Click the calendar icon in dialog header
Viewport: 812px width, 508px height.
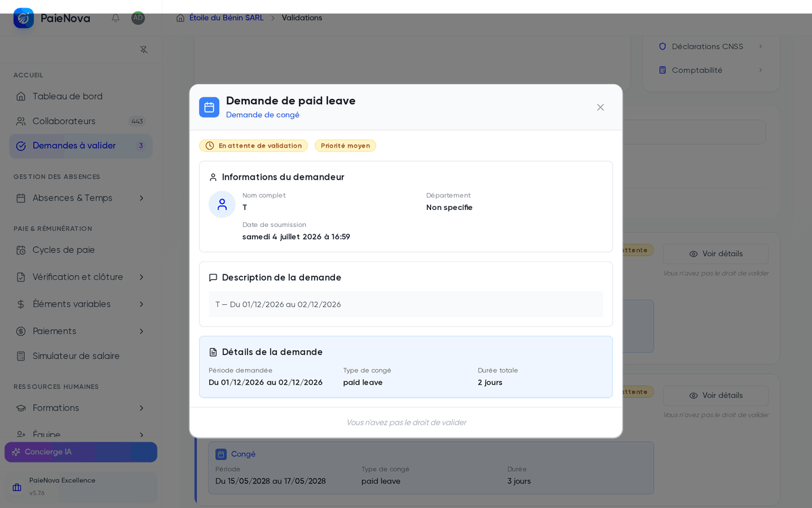coord(209,107)
